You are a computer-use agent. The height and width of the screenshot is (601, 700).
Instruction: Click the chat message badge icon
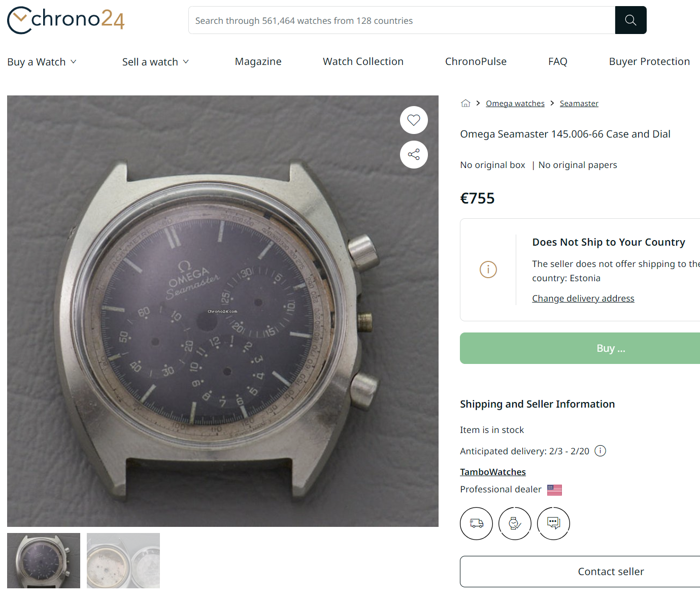point(553,523)
